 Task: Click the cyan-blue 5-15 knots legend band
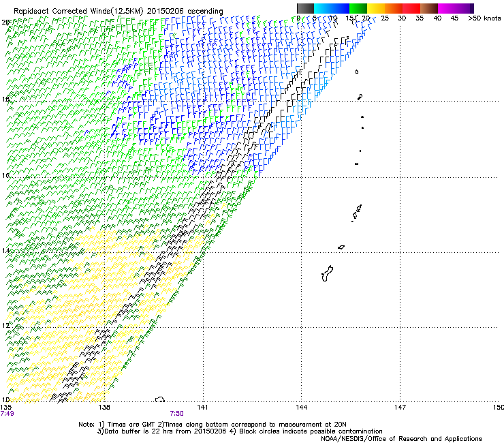coord(332,8)
